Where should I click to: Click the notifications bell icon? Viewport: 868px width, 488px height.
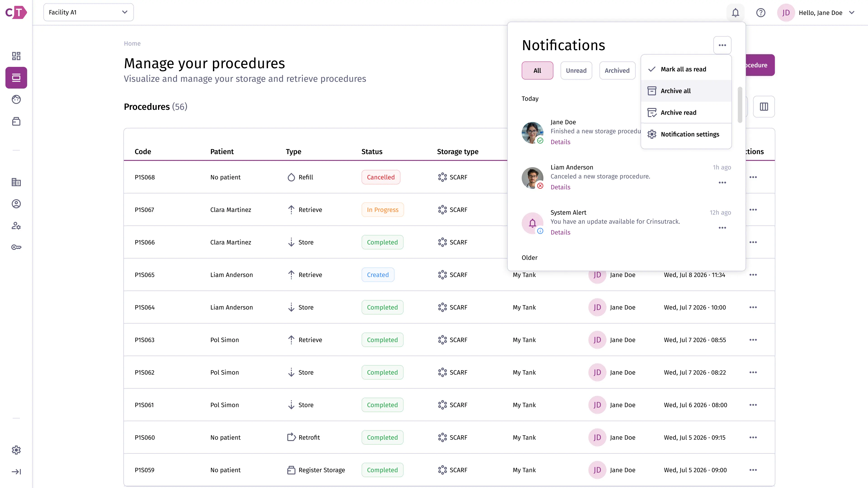(735, 13)
